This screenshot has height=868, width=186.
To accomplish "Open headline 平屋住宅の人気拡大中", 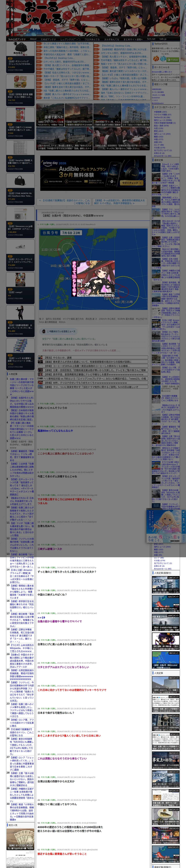I will pos(66,55).
